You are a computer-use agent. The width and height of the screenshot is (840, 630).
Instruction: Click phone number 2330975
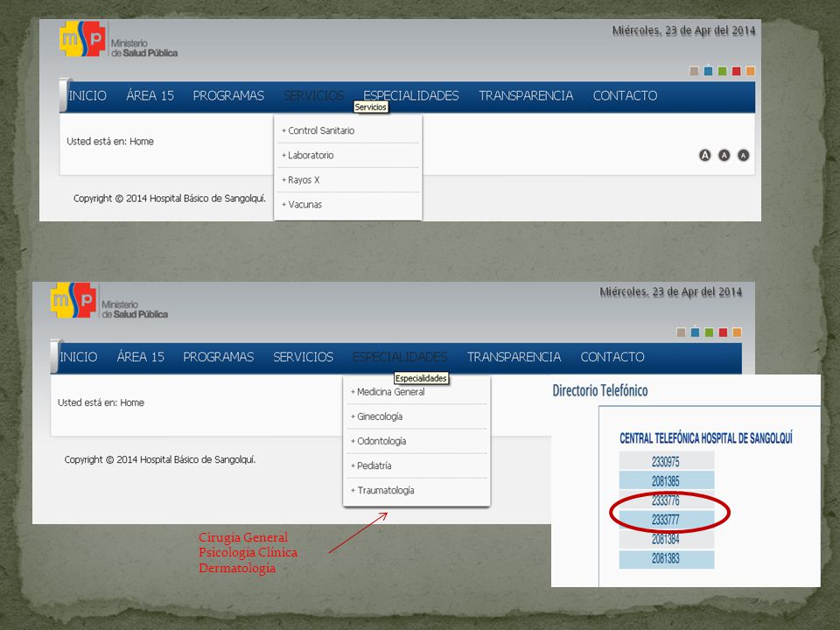667,461
